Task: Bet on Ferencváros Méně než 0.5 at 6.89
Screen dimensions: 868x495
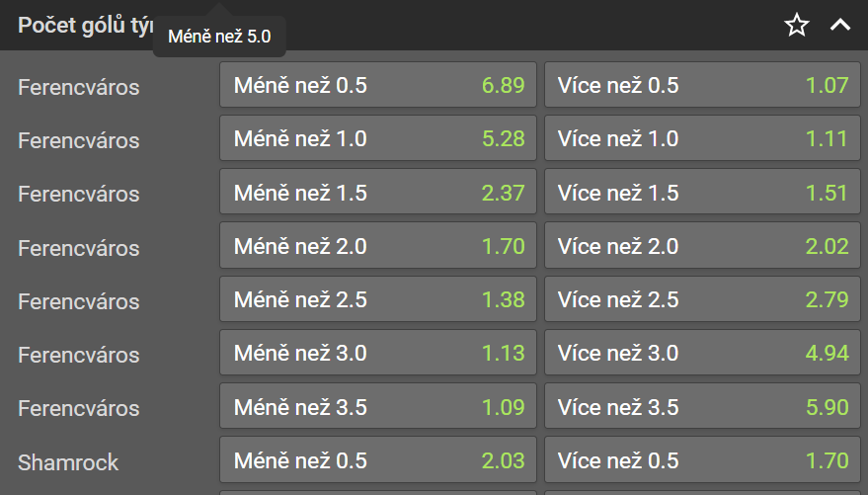Action: 378,85
